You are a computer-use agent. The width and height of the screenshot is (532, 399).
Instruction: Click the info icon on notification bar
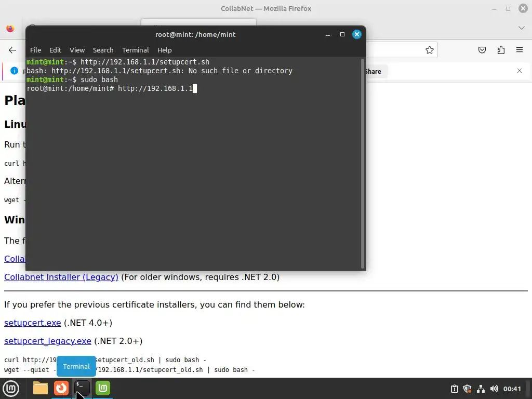(14, 71)
